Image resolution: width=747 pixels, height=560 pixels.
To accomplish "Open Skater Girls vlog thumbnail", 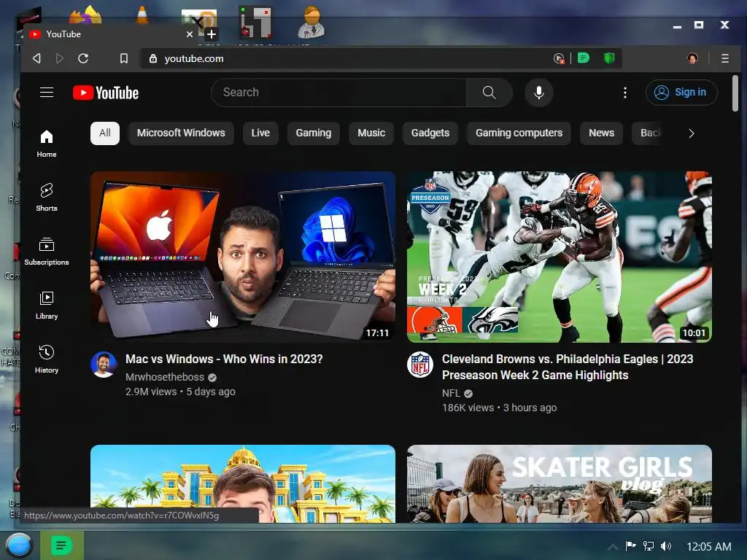I will (560, 484).
